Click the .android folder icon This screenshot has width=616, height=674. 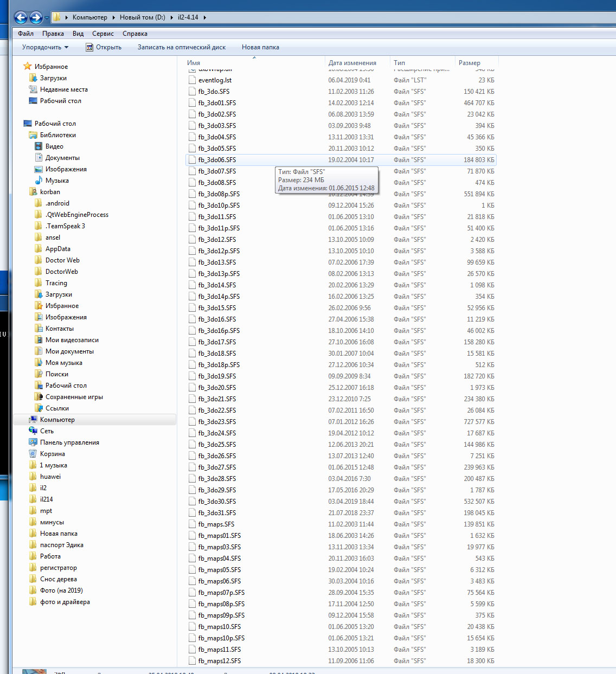pyautogui.click(x=39, y=203)
